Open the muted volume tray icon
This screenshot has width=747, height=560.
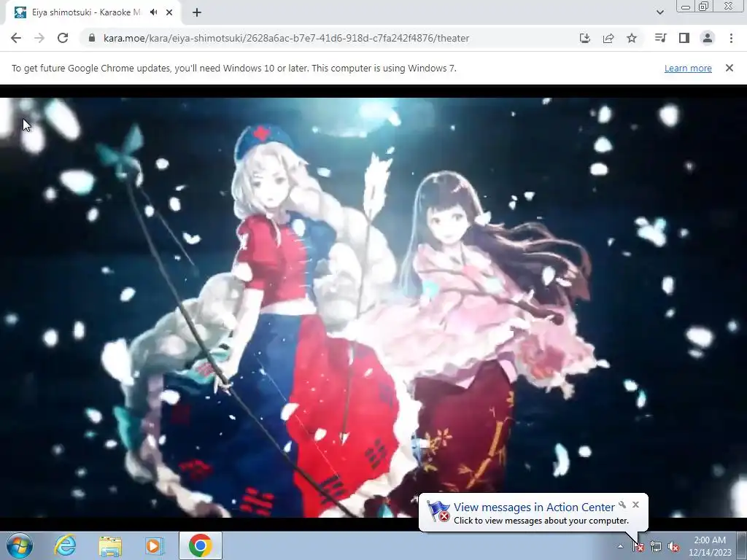tap(673, 547)
